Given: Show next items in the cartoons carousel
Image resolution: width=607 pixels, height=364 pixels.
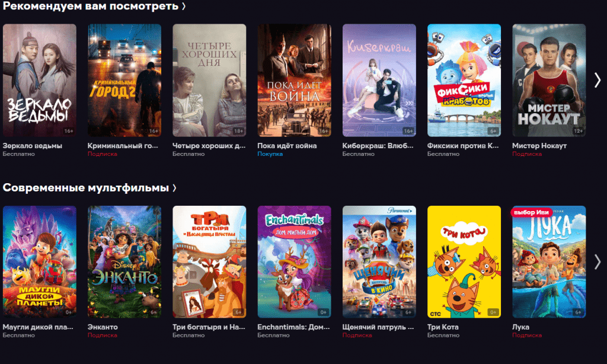Looking at the screenshot, I should [598, 262].
